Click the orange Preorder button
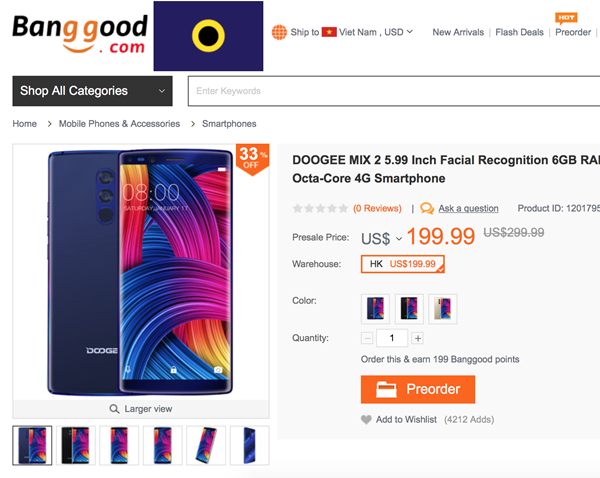This screenshot has width=600, height=478. [418, 389]
